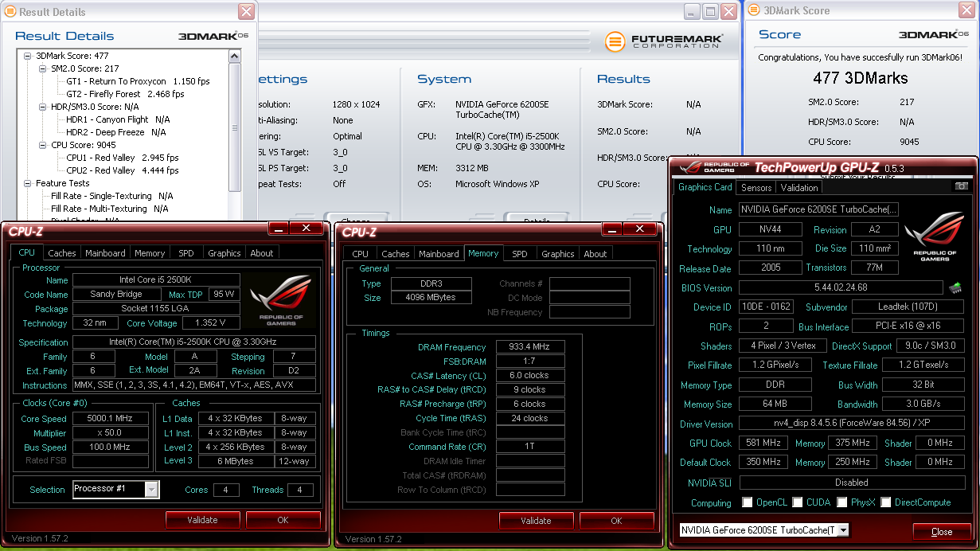This screenshot has height=551, width=980.
Task: Click the Result Details vertical scrollbar thumb
Action: [x=234, y=127]
